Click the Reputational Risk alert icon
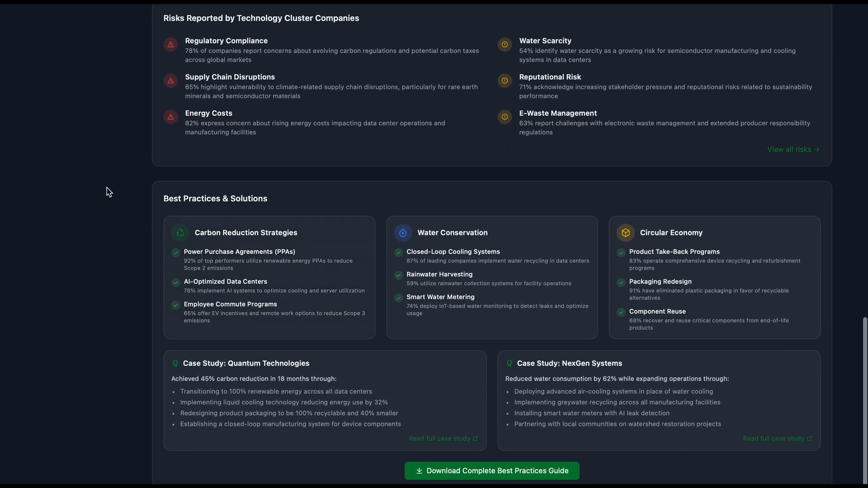868x488 pixels. pos(505,81)
